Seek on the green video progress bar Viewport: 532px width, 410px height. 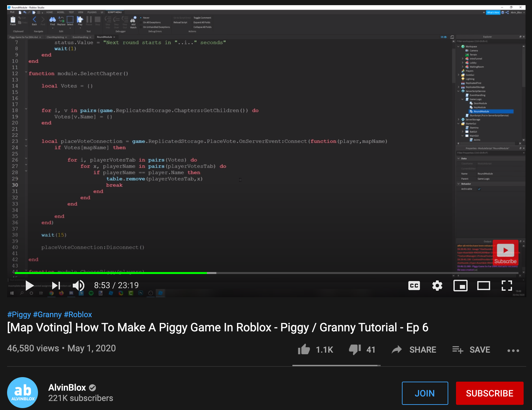[x=111, y=273]
